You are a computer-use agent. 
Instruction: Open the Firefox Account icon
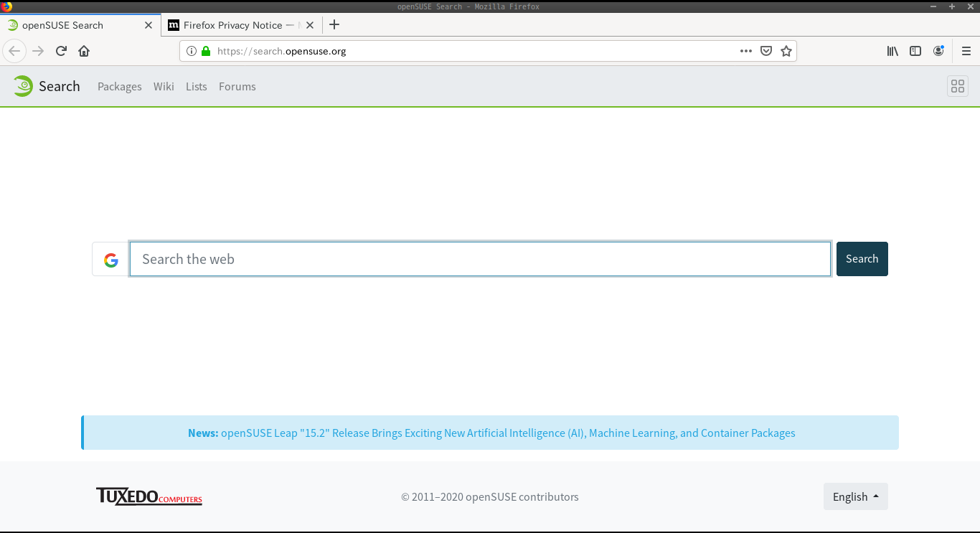coord(938,51)
